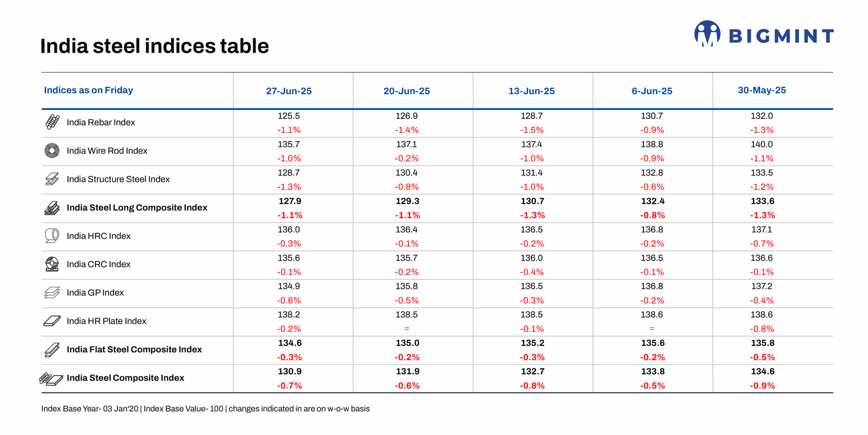Click the Indices as on Friday header

[x=88, y=90]
